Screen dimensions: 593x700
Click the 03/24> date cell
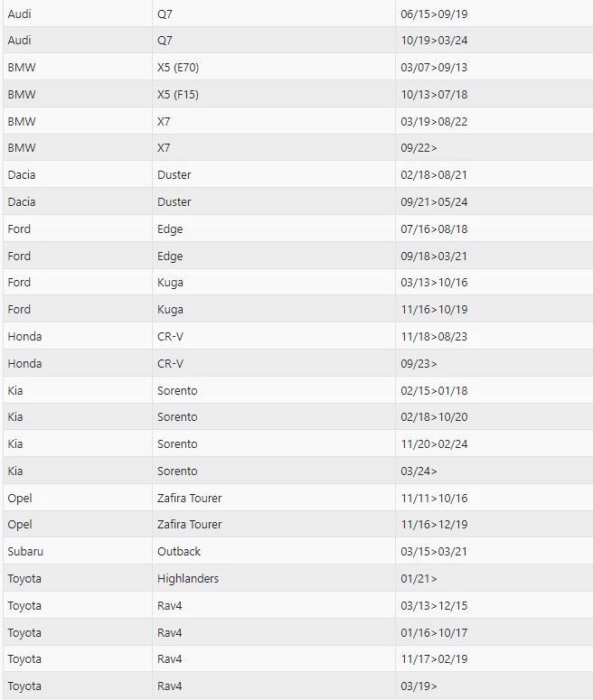point(419,471)
